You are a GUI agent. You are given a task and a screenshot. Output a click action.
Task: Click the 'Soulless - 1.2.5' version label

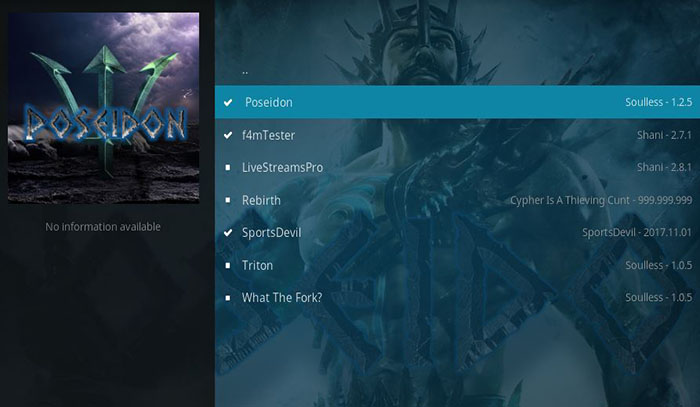(x=658, y=102)
